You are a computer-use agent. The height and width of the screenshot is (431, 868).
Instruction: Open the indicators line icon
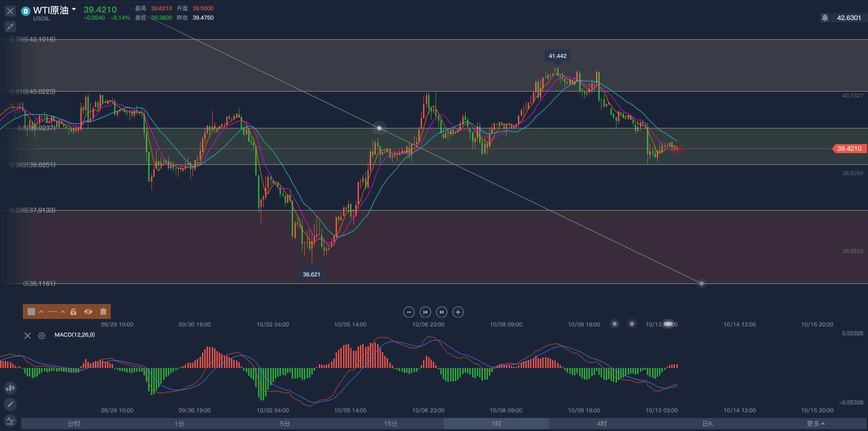10,421
